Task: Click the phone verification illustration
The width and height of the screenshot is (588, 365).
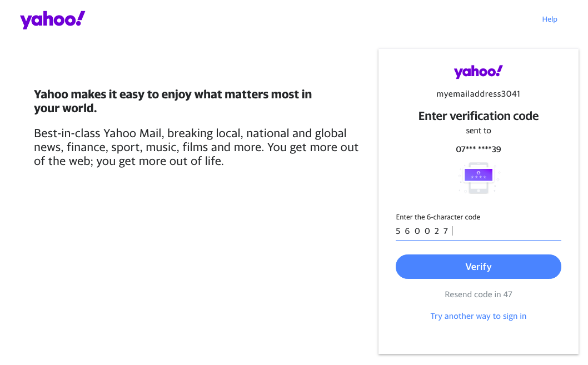Action: (479, 178)
